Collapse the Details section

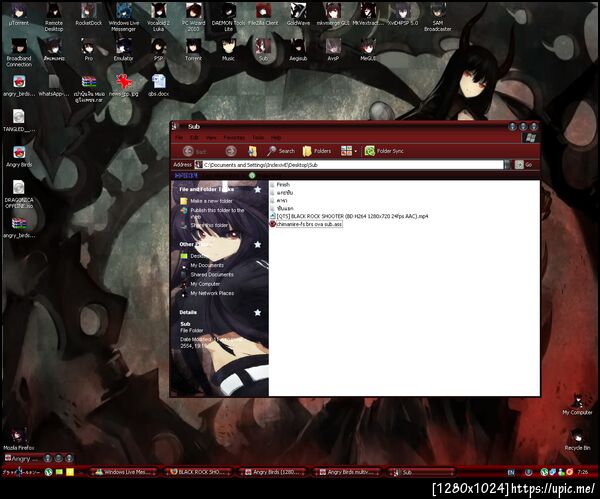pos(258,313)
